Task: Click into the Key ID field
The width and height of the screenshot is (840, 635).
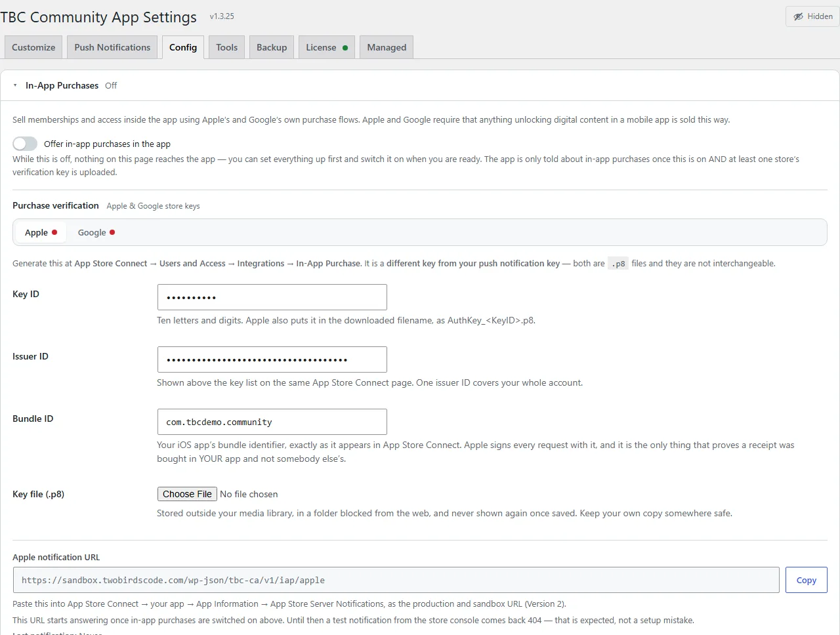Action: click(272, 297)
